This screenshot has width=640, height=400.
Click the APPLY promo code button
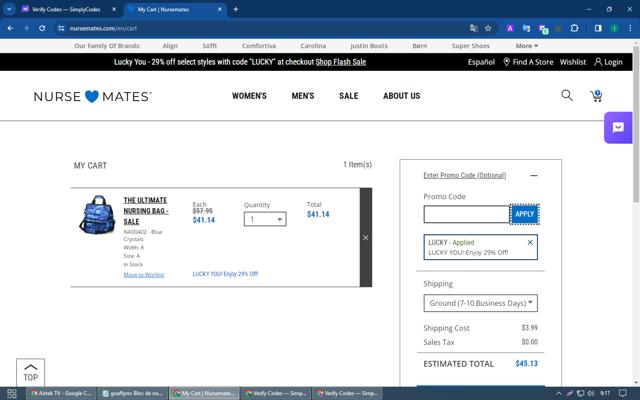524,214
